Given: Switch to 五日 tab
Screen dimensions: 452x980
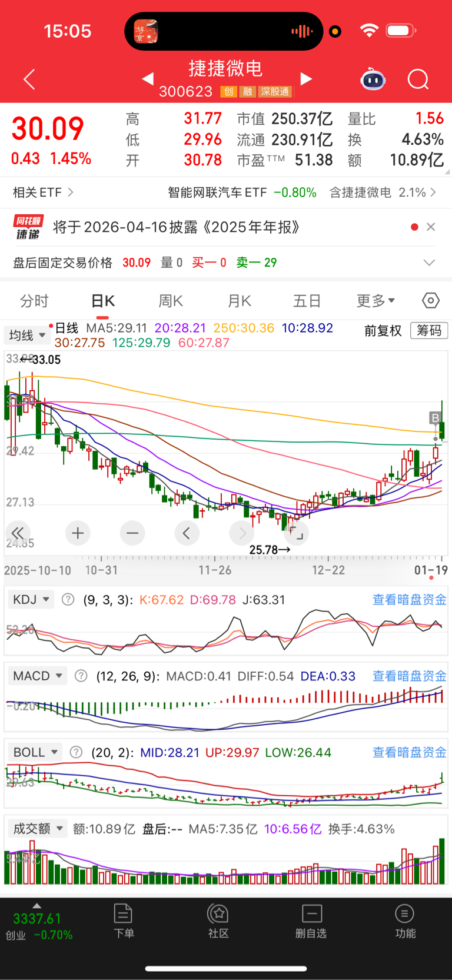Looking at the screenshot, I should 307,301.
